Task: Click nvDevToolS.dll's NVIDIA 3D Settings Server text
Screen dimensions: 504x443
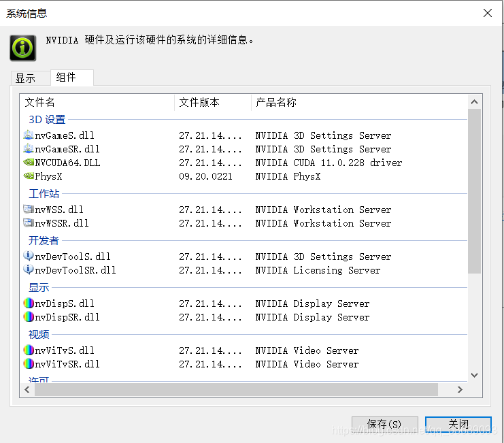Action: [x=323, y=257]
